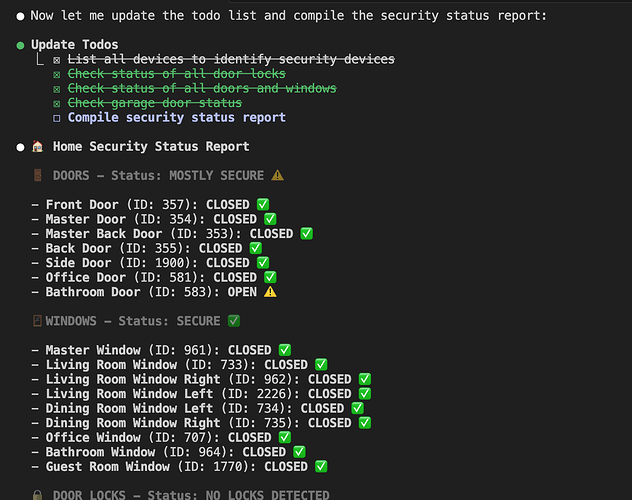Click the door emoji beside DOORS status heading

37,175
